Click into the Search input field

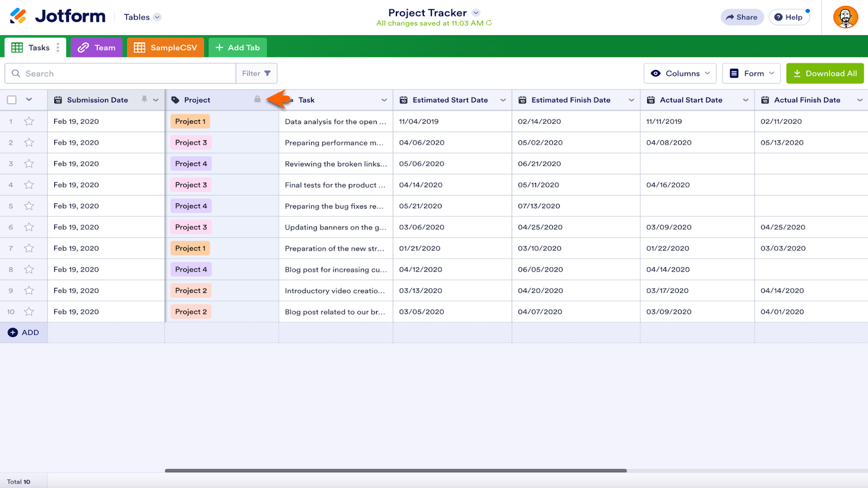pyautogui.click(x=127, y=73)
